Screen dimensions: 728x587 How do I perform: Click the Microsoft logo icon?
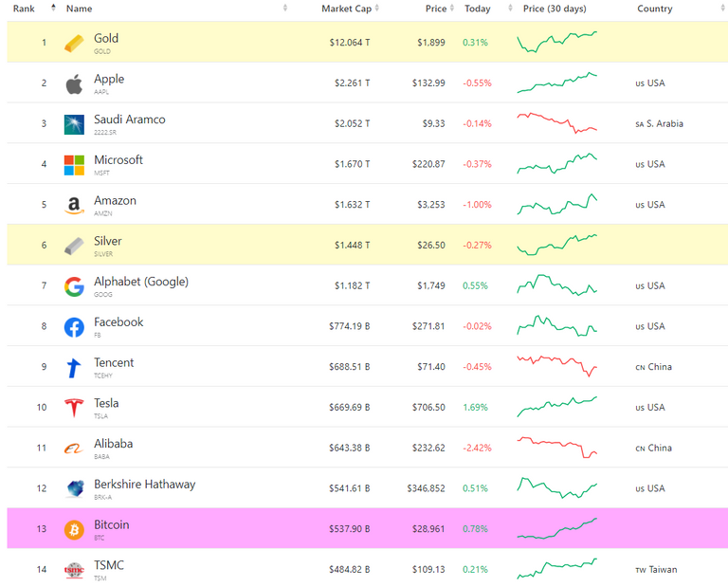74,165
